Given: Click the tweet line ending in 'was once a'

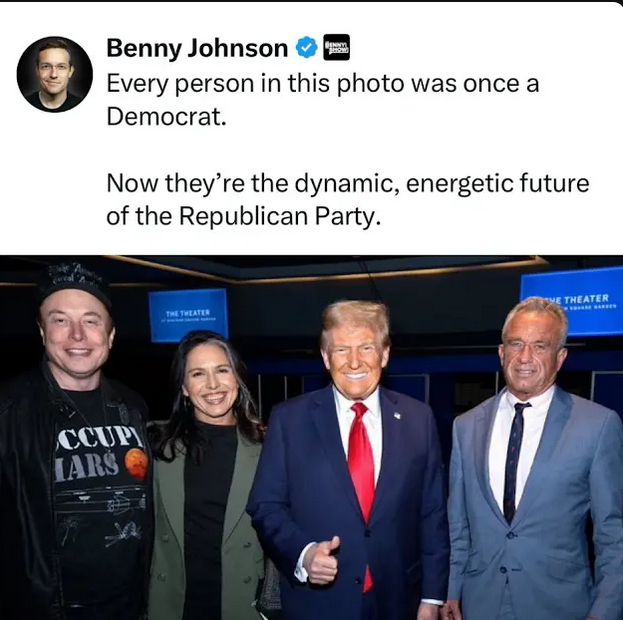Looking at the screenshot, I should (x=323, y=84).
